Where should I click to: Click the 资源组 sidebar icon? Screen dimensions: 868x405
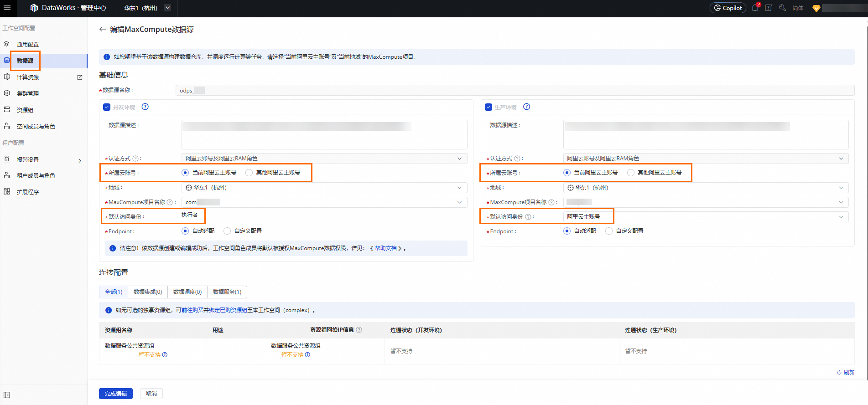(x=7, y=110)
